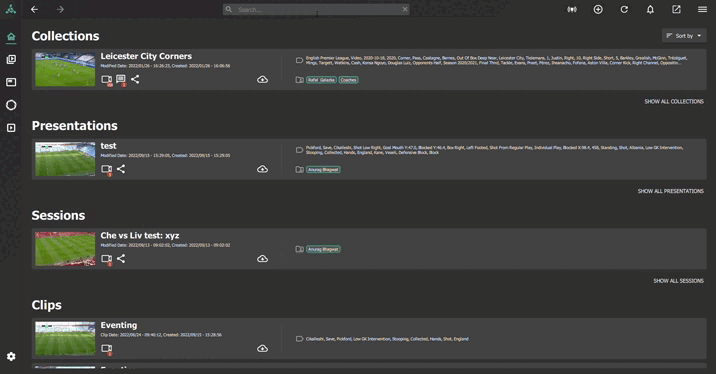
Task: Click the tag label icon in Eventing row
Action: (x=299, y=339)
